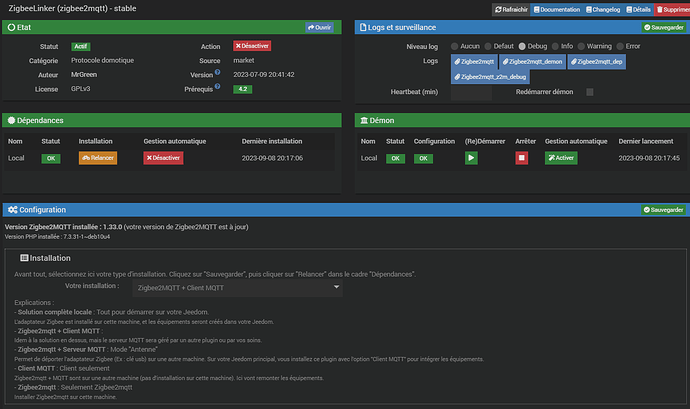Open the Zigbee2mqtt log file
Viewport: 690px width, 409px height.
(x=475, y=61)
